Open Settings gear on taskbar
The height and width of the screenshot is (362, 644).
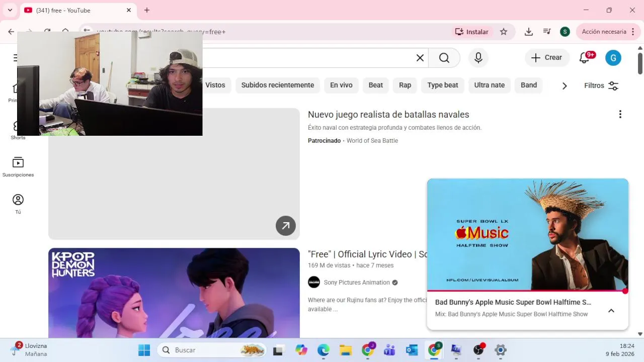click(x=500, y=350)
